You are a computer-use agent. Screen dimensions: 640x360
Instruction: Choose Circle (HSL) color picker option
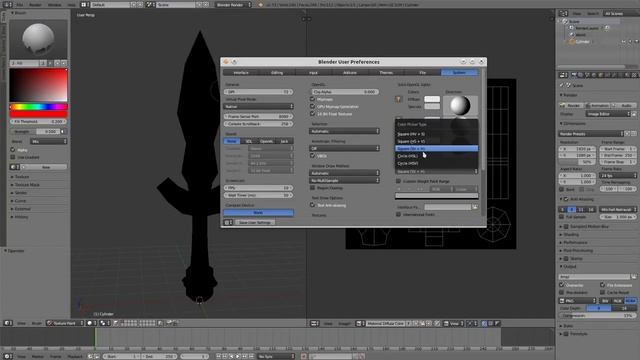436,156
